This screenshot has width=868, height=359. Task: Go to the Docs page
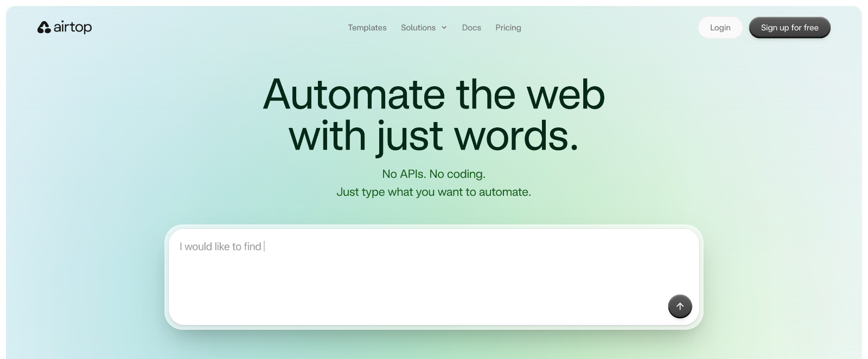click(x=471, y=28)
